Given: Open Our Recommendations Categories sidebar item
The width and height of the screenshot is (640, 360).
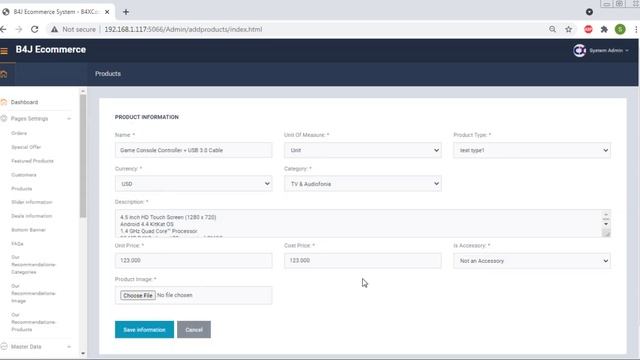Looking at the screenshot, I should (33, 264).
